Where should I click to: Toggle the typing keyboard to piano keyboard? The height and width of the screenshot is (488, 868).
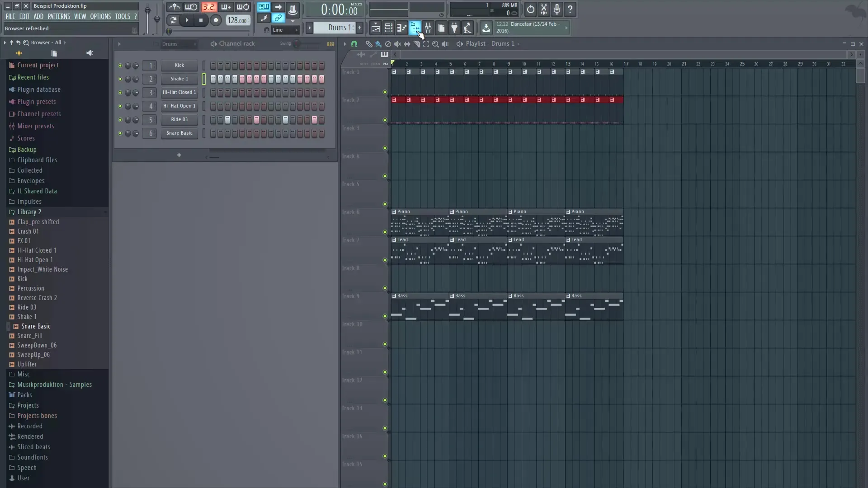[x=264, y=7]
